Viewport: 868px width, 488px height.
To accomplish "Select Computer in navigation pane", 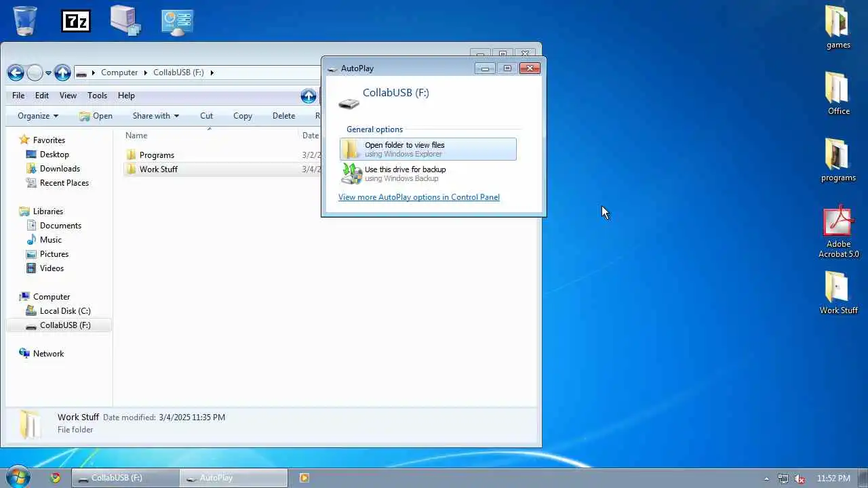I will coord(52,297).
